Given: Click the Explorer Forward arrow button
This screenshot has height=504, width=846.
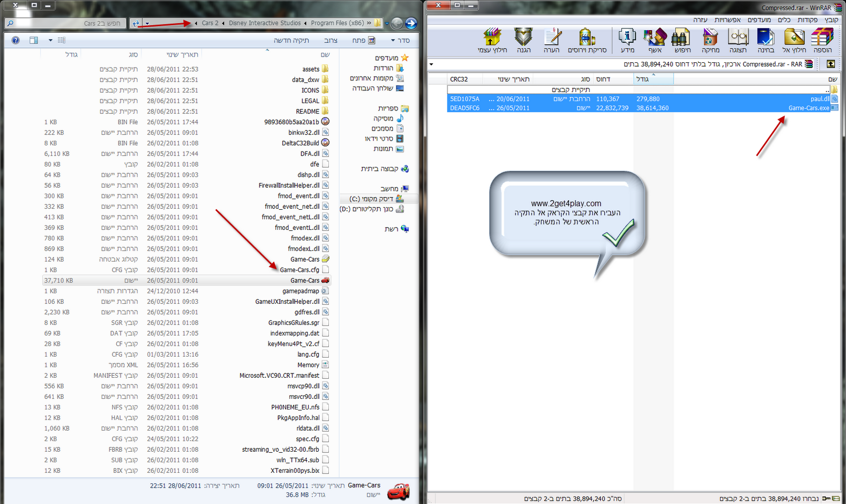Looking at the screenshot, I should 397,23.
